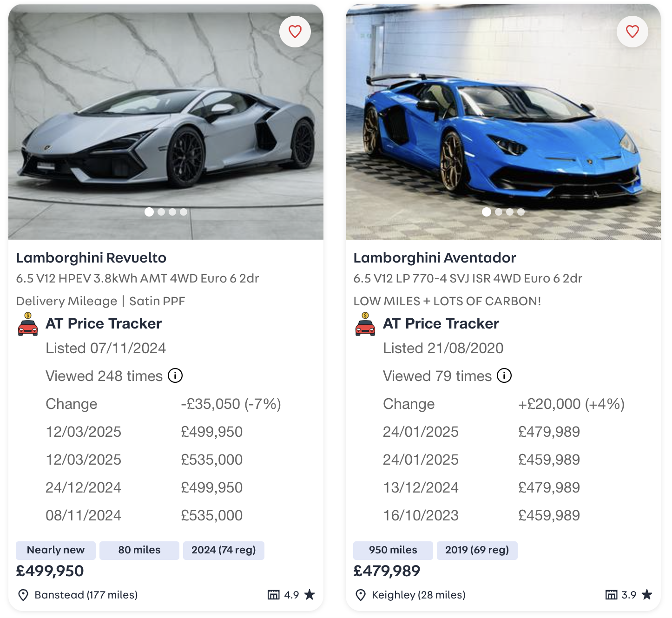Viewport: 672px width, 618px height.
Task: Toggle the saved state of the Revuelto heart
Action: (295, 31)
